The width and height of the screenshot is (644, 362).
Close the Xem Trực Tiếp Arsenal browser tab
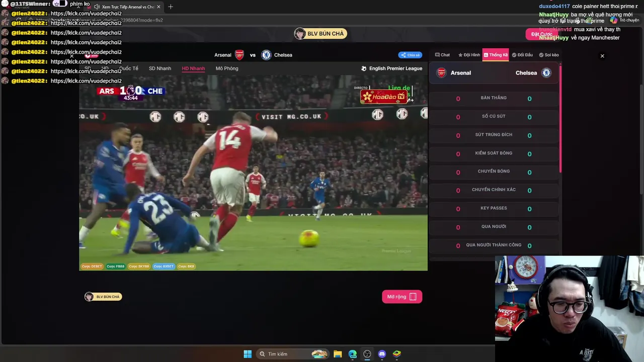(x=159, y=7)
